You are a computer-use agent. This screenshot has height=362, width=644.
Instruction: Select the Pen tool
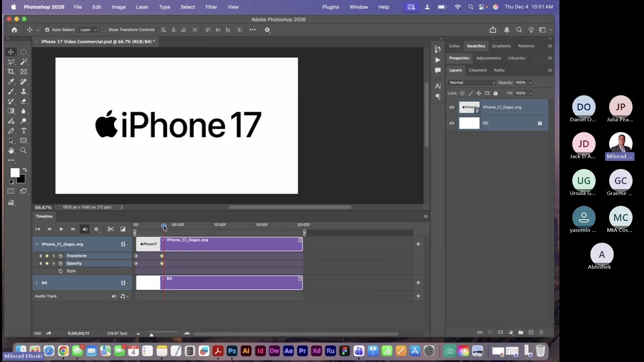point(11,131)
